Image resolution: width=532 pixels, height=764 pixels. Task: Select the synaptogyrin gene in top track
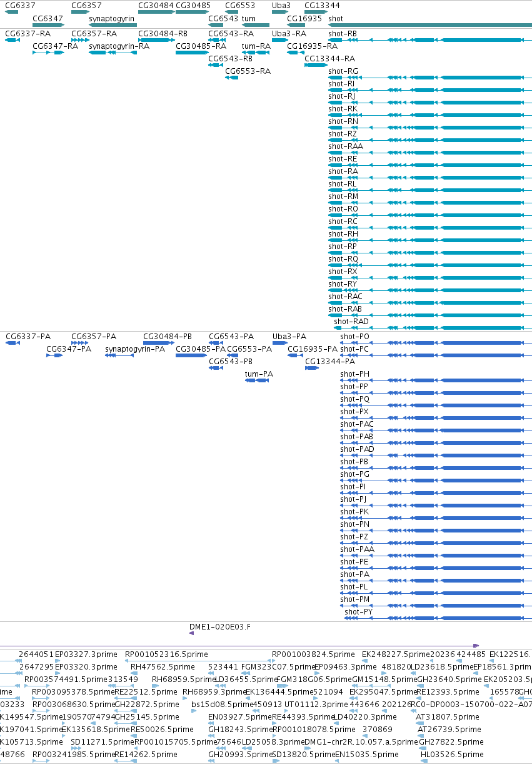point(113,25)
